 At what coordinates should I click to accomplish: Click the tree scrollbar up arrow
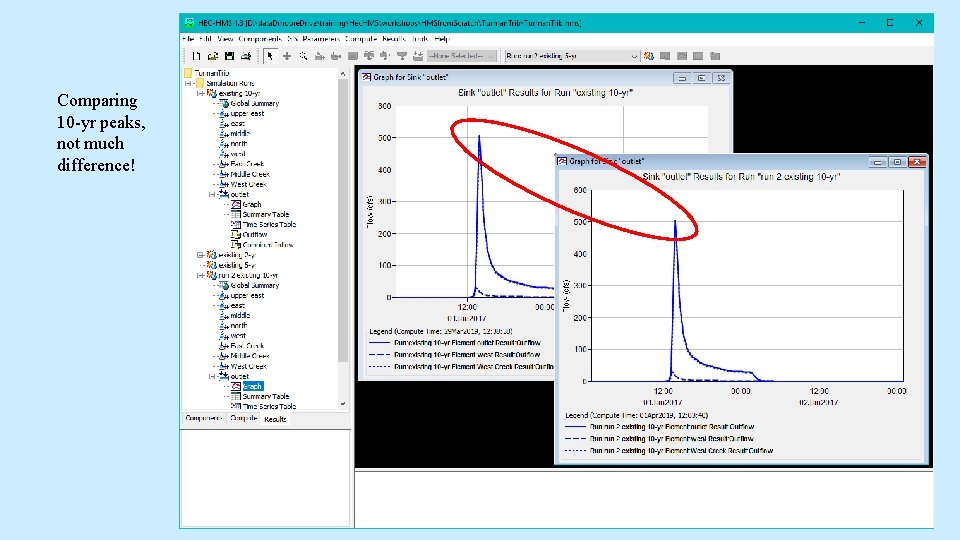coord(343,73)
